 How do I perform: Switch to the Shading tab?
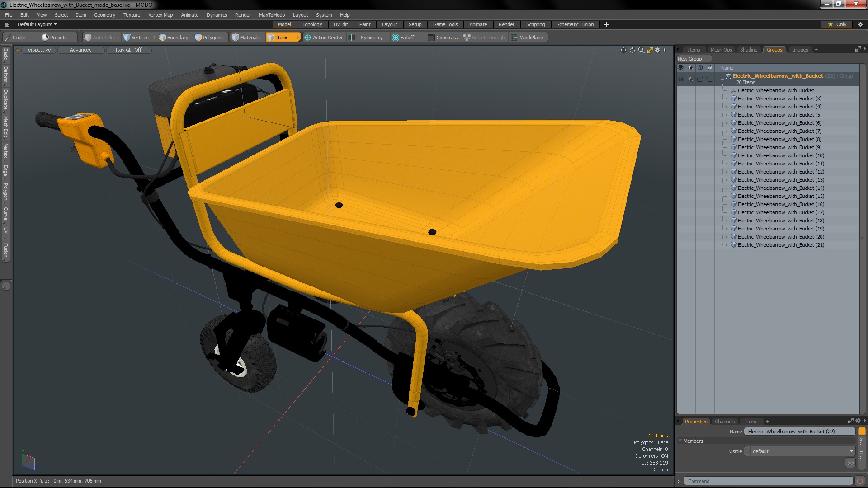point(748,50)
